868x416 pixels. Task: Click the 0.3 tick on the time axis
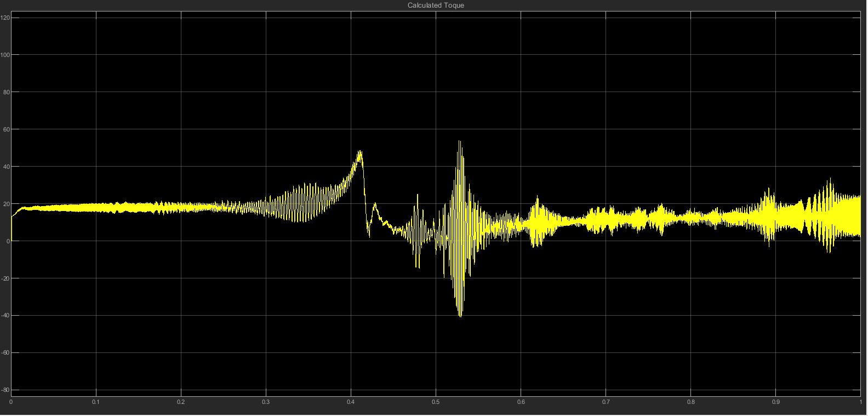pyautogui.click(x=266, y=402)
